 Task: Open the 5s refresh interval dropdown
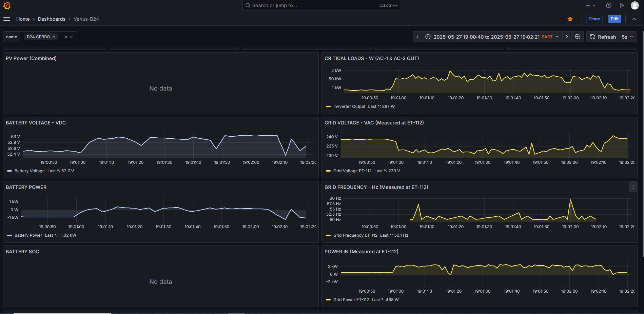[628, 37]
